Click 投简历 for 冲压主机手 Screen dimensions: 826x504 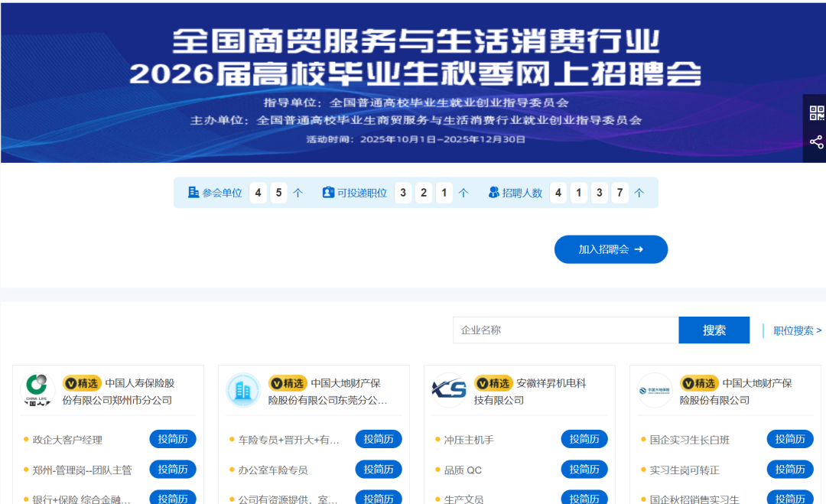pos(584,439)
